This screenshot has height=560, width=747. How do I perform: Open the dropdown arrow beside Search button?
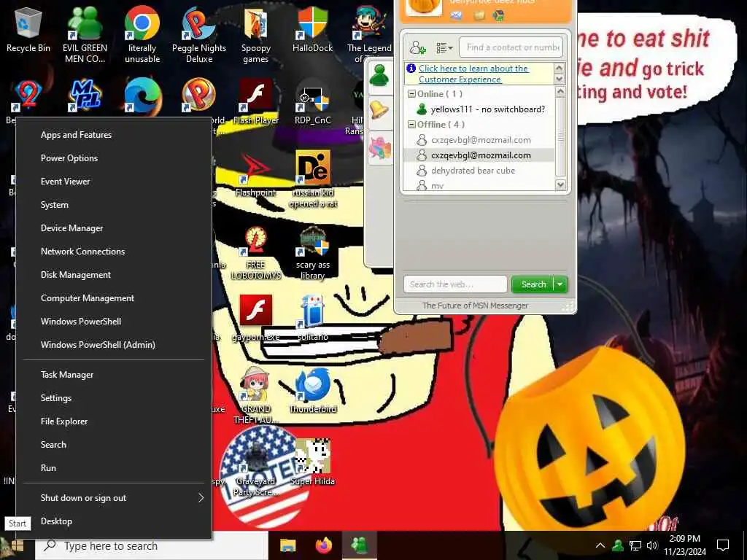pos(560,284)
